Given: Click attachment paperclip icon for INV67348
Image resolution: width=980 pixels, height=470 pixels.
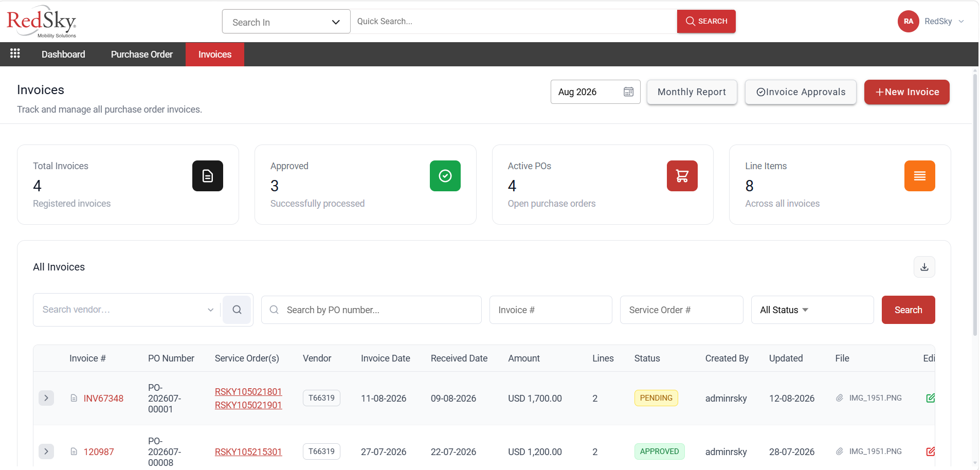Looking at the screenshot, I should point(840,398).
